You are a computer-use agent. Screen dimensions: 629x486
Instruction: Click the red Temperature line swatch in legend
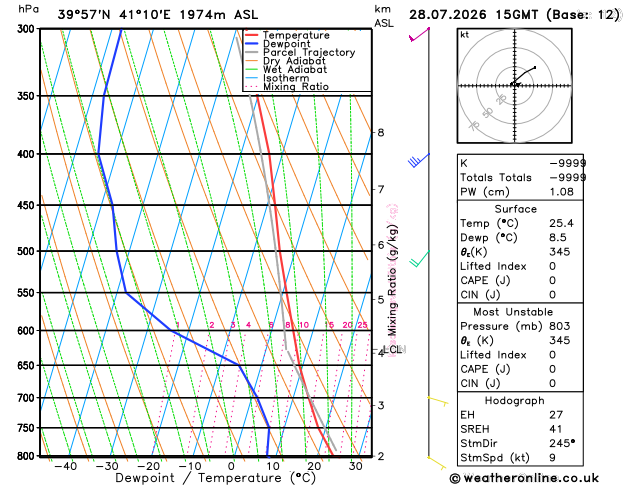tap(252, 35)
